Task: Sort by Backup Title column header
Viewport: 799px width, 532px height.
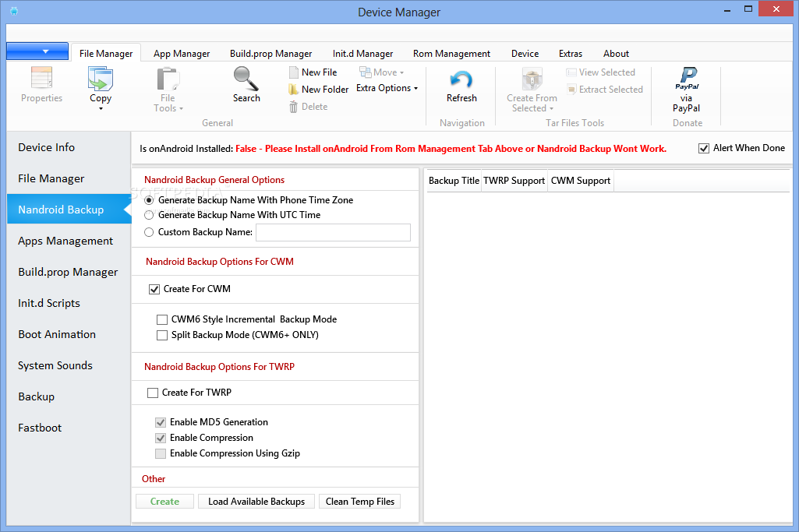Action: [454, 181]
